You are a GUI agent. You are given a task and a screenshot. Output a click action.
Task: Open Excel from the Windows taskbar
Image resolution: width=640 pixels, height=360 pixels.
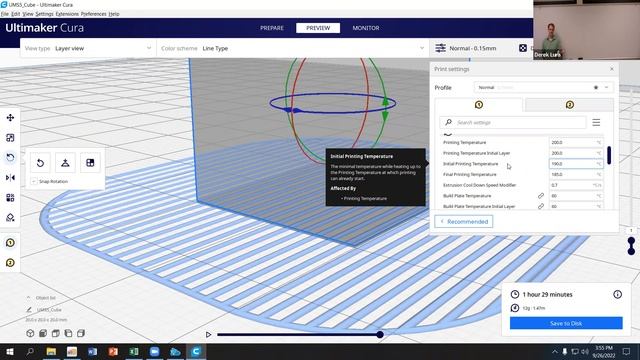point(134,351)
